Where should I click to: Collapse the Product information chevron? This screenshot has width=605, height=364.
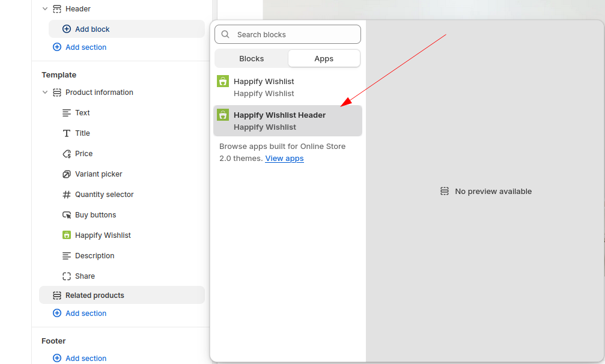pos(44,93)
